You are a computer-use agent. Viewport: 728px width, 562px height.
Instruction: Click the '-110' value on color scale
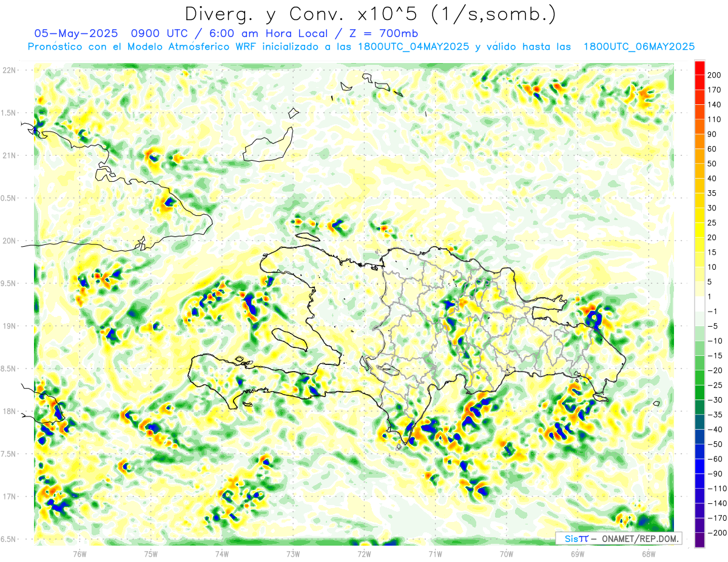tap(718, 489)
